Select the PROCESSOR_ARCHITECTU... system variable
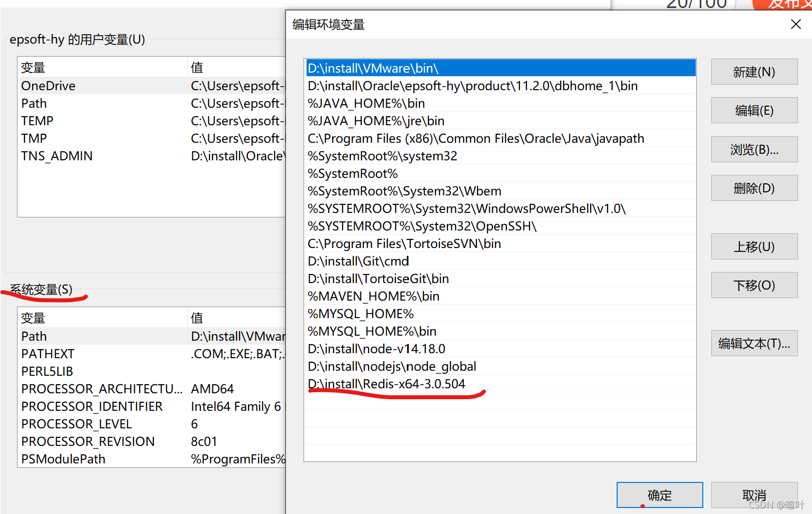Image resolution: width=812 pixels, height=514 pixels. pos(152,389)
